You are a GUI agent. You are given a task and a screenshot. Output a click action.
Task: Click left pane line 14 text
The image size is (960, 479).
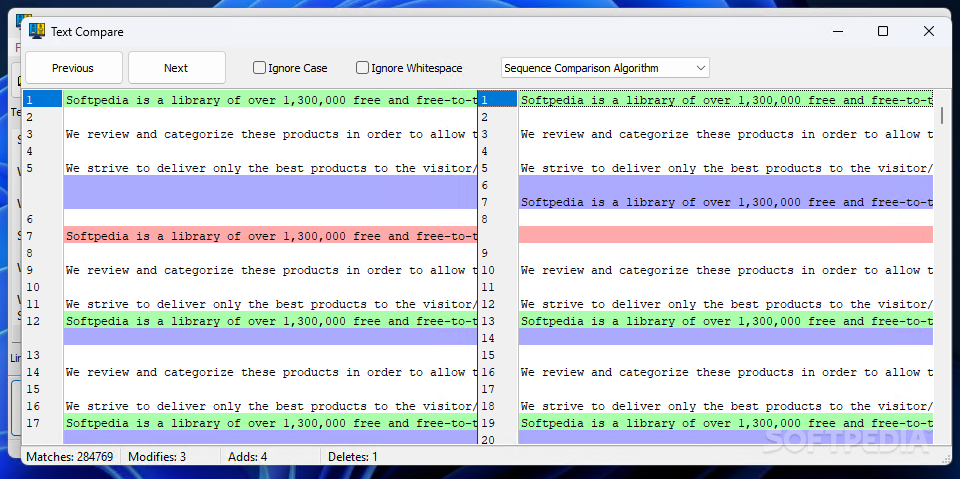coord(271,372)
